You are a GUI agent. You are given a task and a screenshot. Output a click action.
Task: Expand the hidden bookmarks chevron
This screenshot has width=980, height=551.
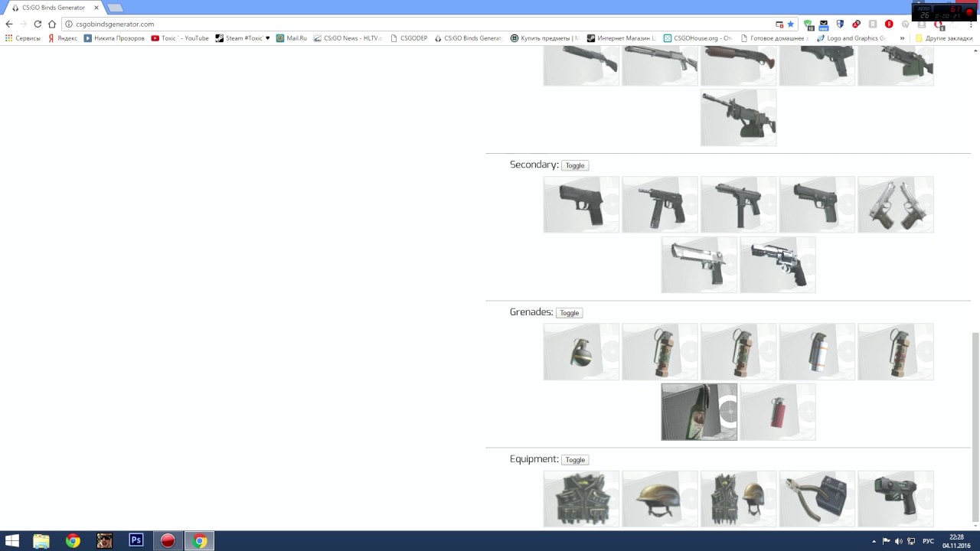pyautogui.click(x=902, y=38)
